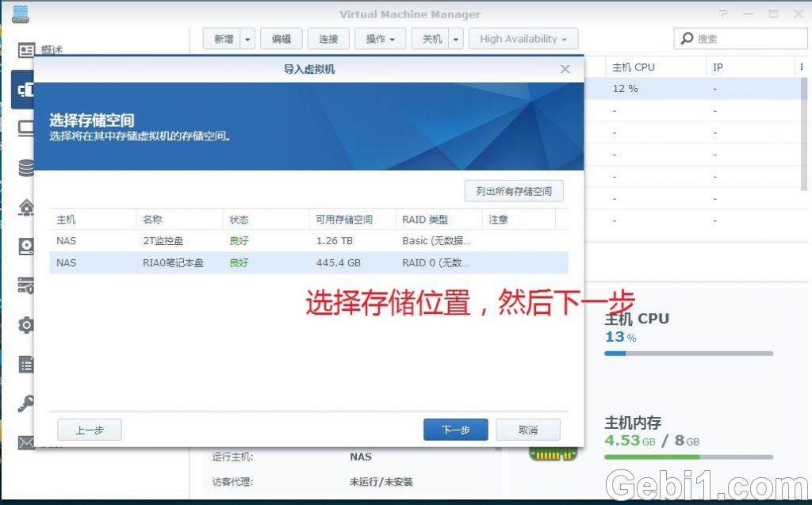Screen dimensions: 812x505
Task: Click the 列出所有存储空间 button
Action: coord(513,190)
